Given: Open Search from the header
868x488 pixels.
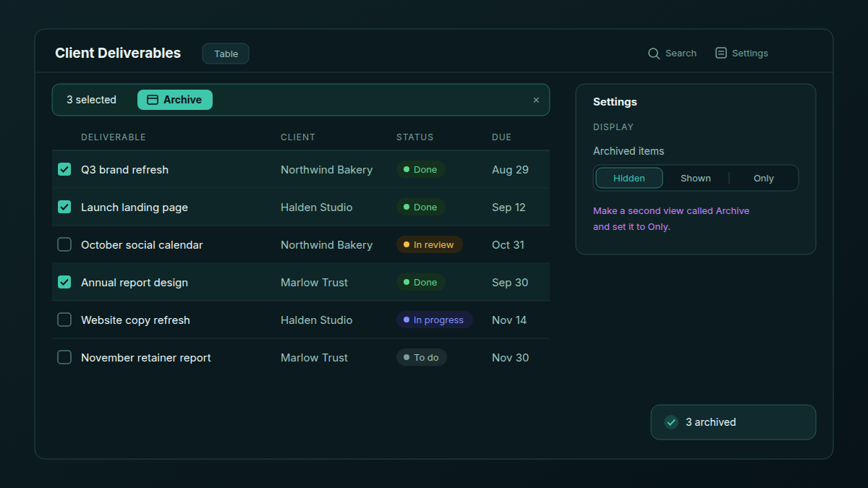Looking at the screenshot, I should (672, 53).
